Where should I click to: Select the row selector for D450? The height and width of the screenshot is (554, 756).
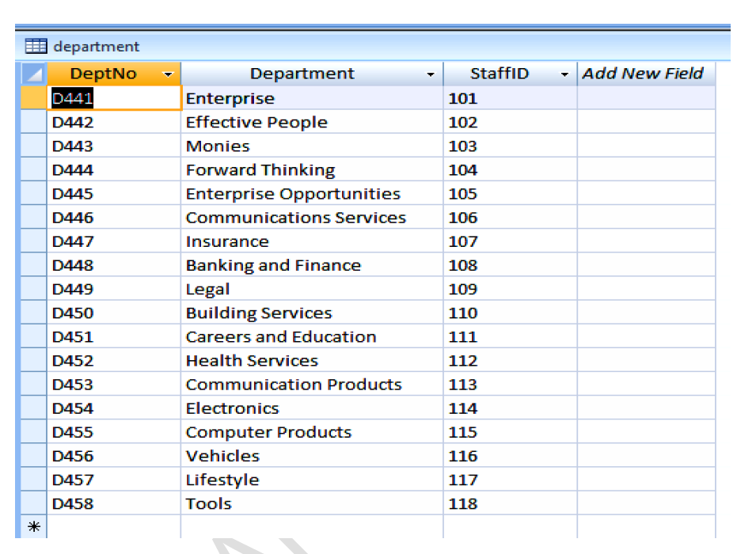click(x=33, y=313)
